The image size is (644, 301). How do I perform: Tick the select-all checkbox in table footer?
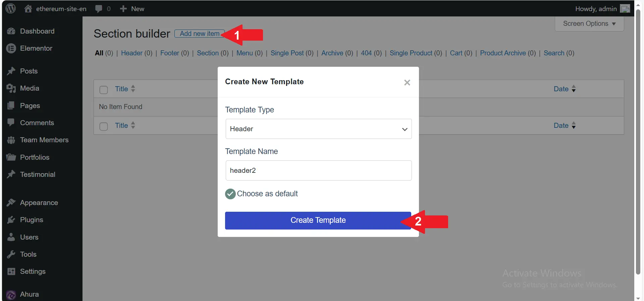(104, 126)
